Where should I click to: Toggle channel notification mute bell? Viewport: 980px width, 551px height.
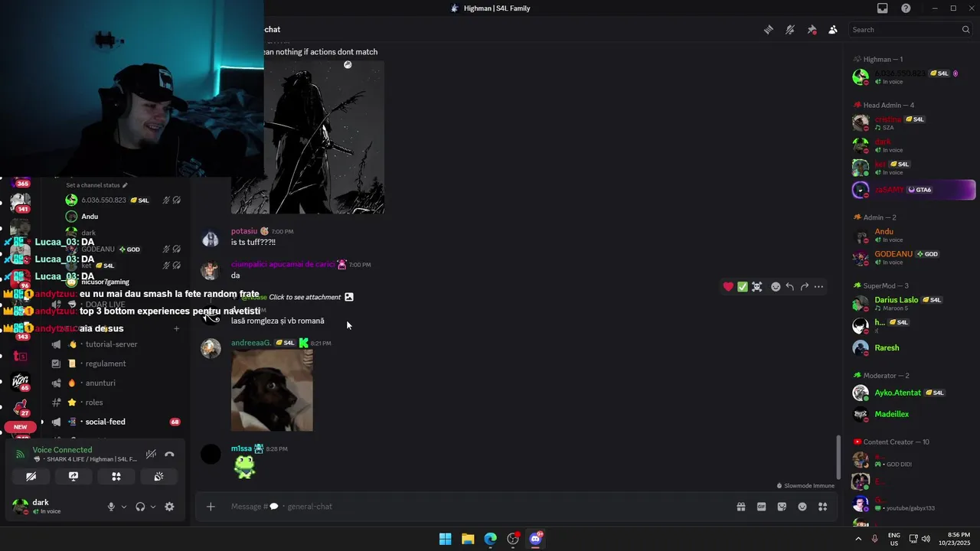790,30
